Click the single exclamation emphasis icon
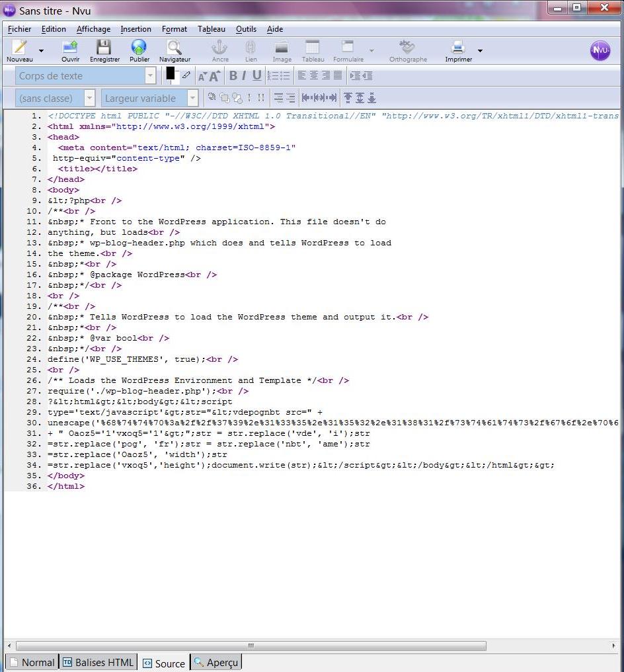Viewport: 624px width, 672px height. (x=249, y=98)
